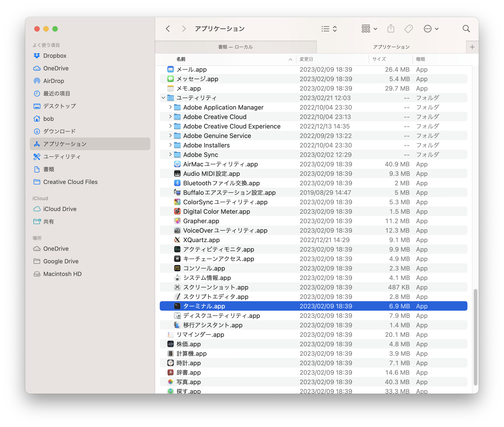Sort by the サイズ column header

379,59
